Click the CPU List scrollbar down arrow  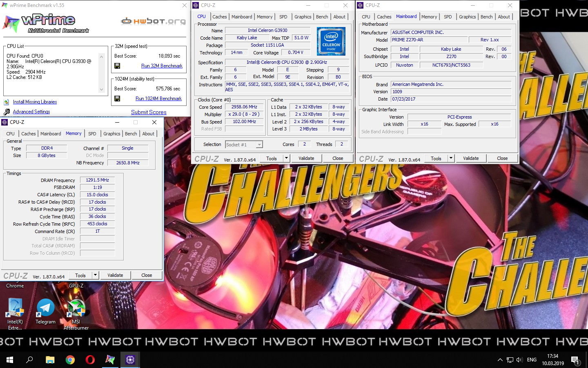pyautogui.click(x=101, y=90)
